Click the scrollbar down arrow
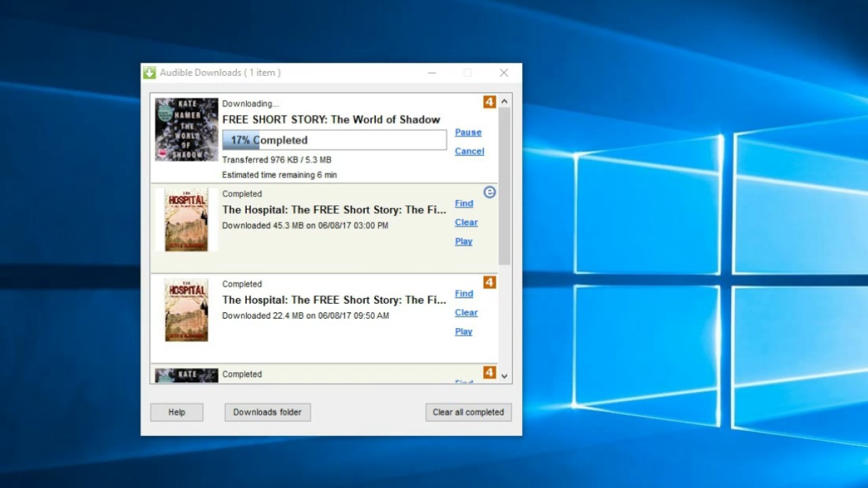The width and height of the screenshot is (868, 488). point(505,375)
